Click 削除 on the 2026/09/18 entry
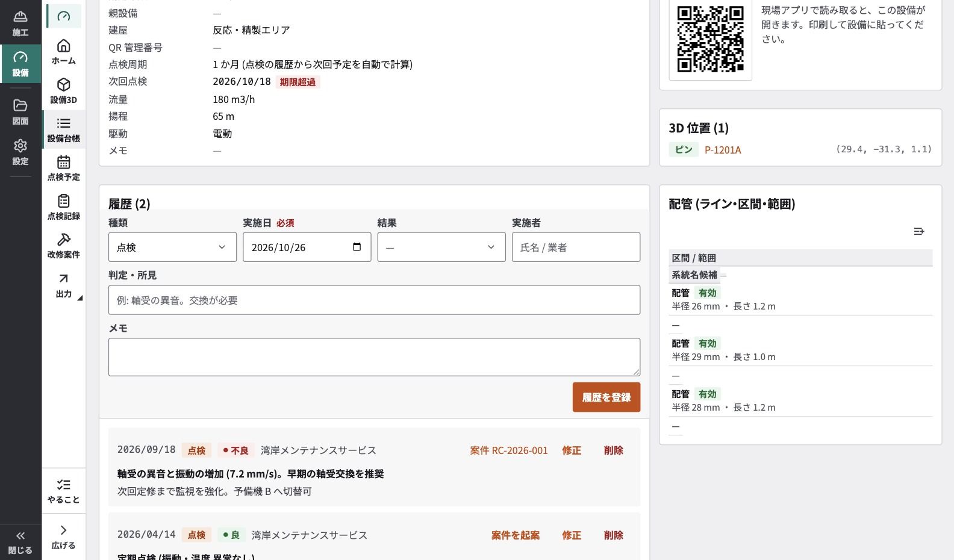Screen dimensions: 954x560 pyautogui.click(x=614, y=450)
